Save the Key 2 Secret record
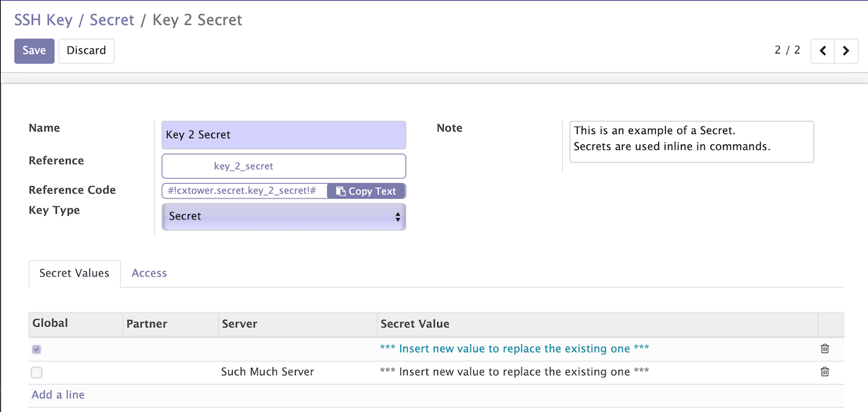Viewport: 868px width, 412px height. tap(34, 51)
